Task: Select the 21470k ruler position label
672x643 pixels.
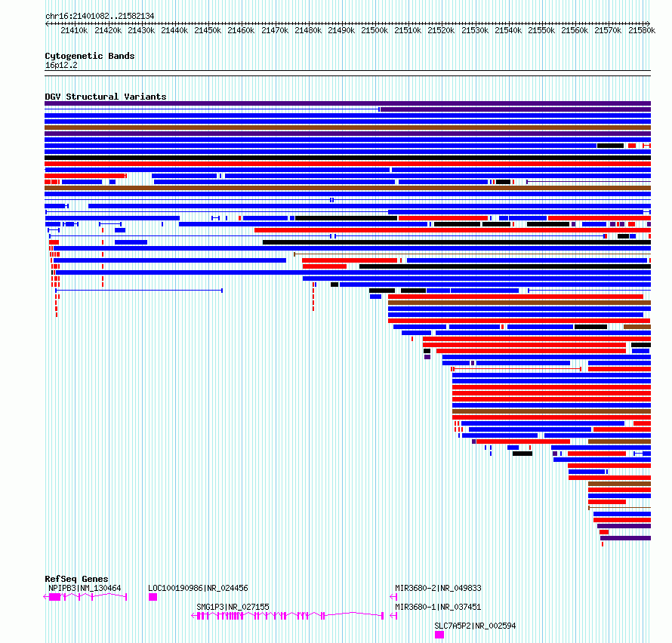Action: click(275, 30)
